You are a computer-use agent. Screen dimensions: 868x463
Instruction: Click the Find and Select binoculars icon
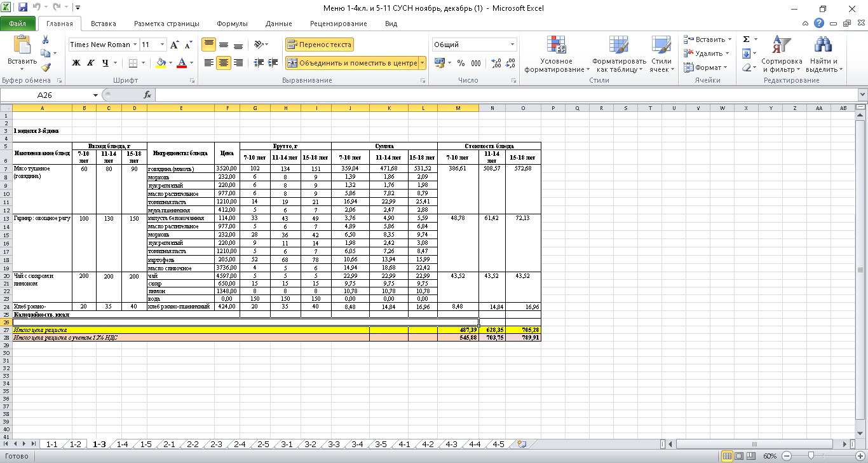[x=824, y=55]
